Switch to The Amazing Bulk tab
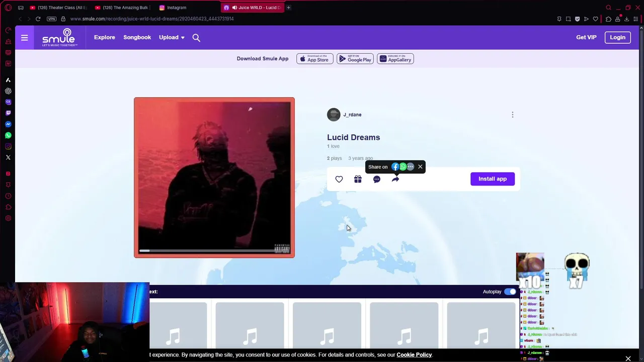This screenshot has height=362, width=644. click(123, 8)
